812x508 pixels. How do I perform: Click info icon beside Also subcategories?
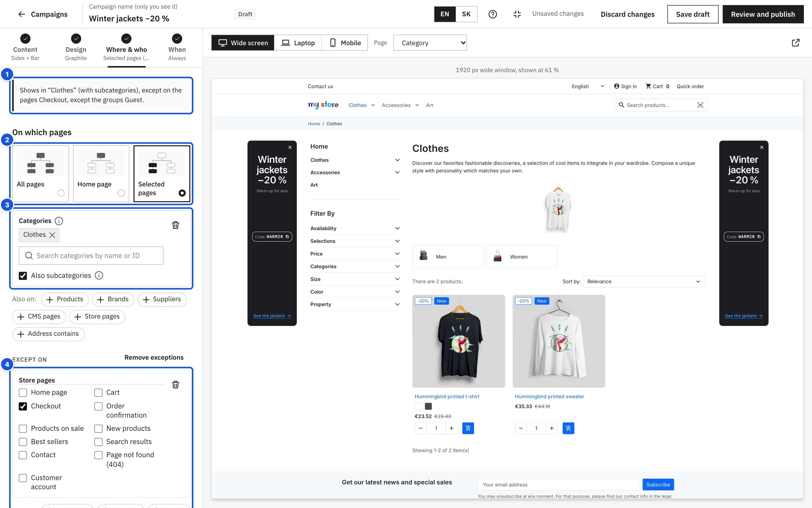[99, 276]
